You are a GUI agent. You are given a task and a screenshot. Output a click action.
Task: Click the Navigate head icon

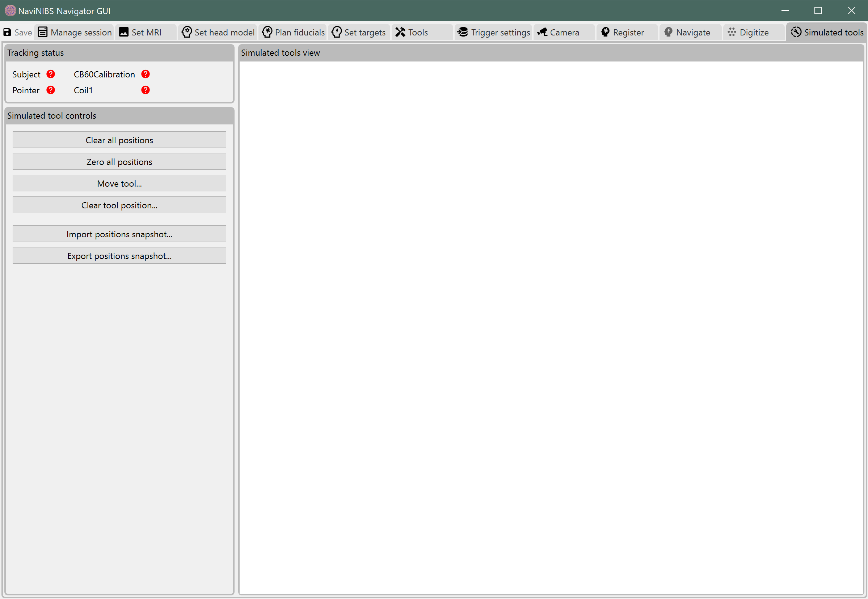(x=668, y=32)
